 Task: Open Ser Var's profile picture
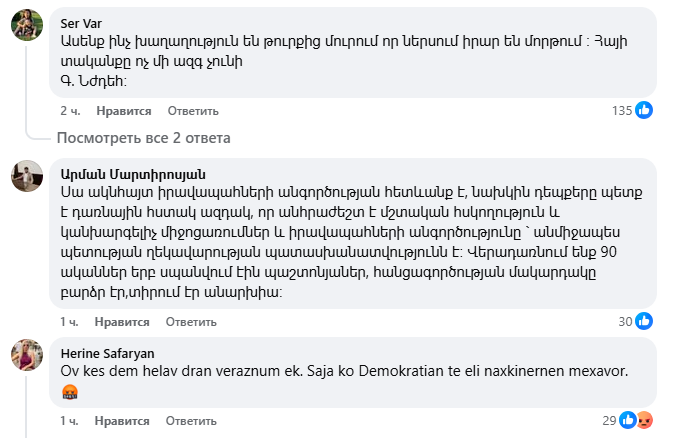click(26, 25)
